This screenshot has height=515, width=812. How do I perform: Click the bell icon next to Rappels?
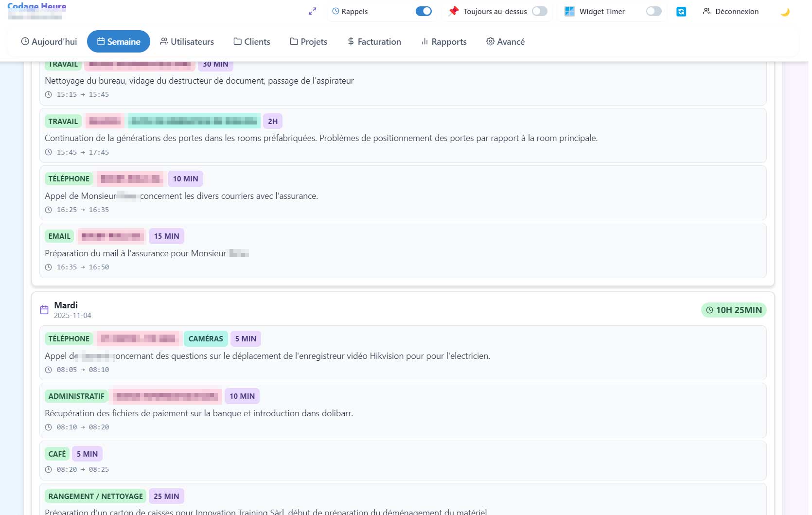click(x=336, y=11)
